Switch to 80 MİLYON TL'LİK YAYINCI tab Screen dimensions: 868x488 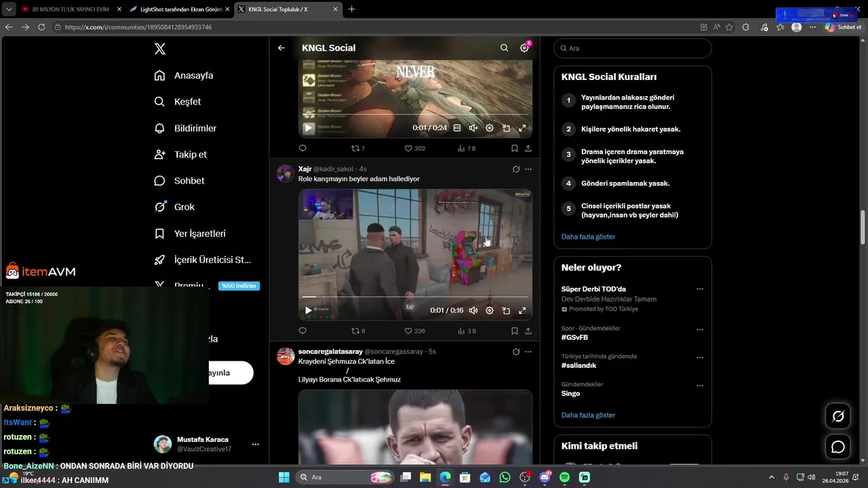[71, 9]
